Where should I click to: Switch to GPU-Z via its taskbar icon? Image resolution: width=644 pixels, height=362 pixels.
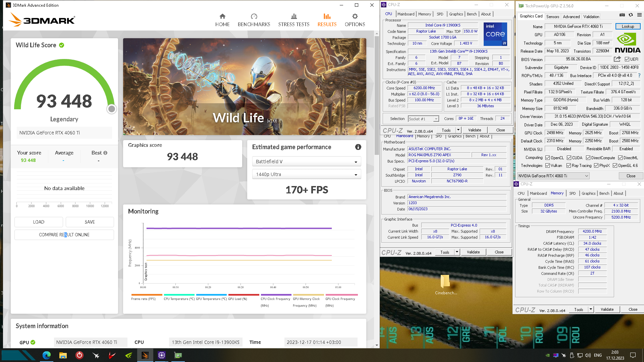tap(178, 355)
